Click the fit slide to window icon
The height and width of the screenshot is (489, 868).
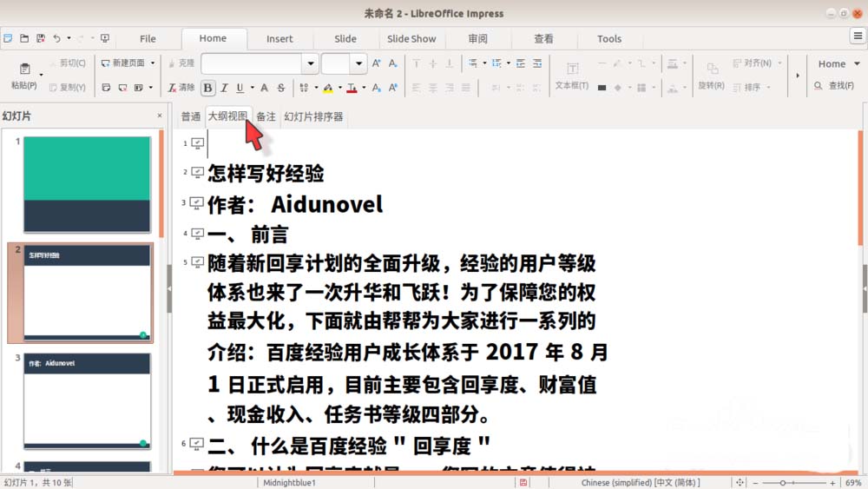click(x=740, y=483)
